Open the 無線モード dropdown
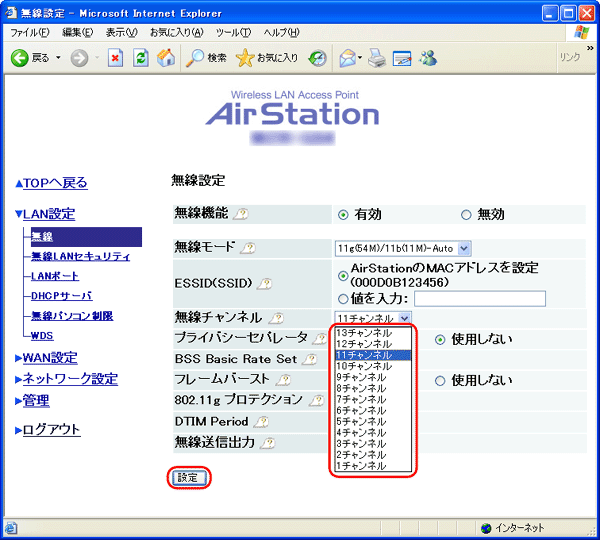Screen dimensions: 600x540 403,248
